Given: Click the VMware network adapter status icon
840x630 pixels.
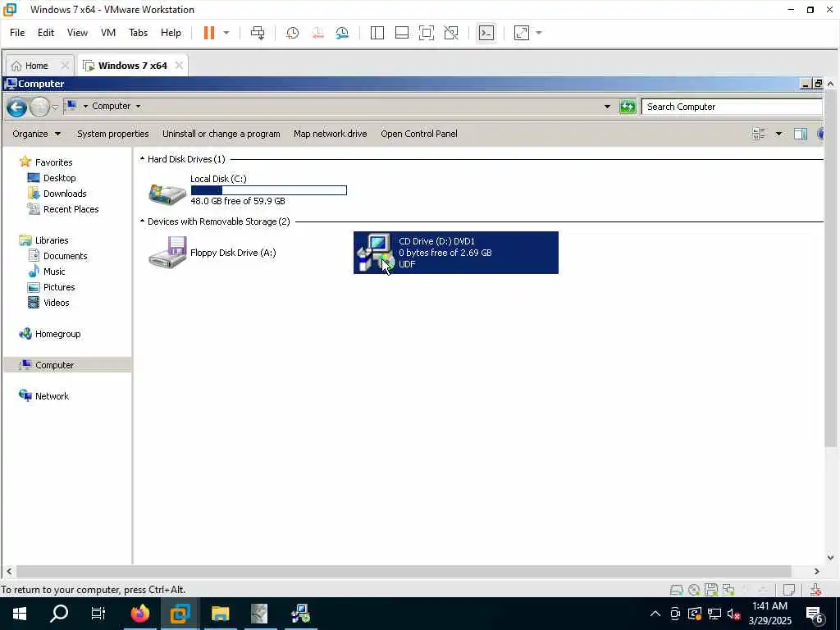Looking at the screenshot, I should [x=728, y=590].
